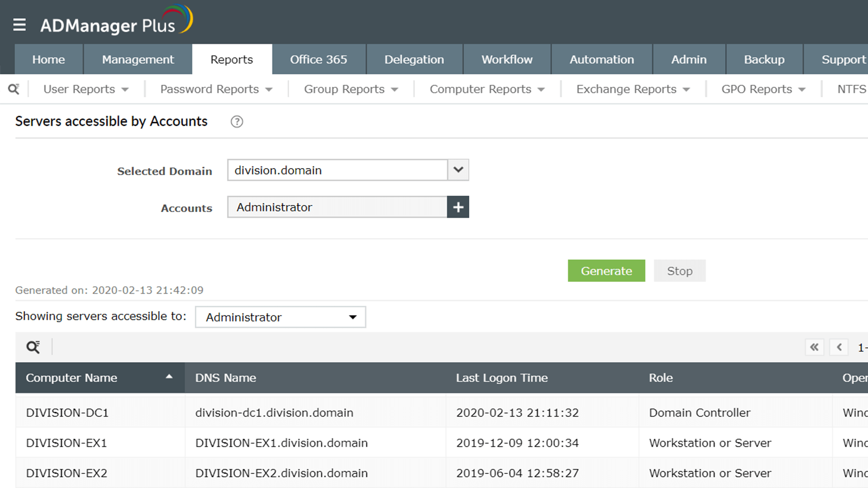
Task: Go to first page of results
Action: pos(814,347)
